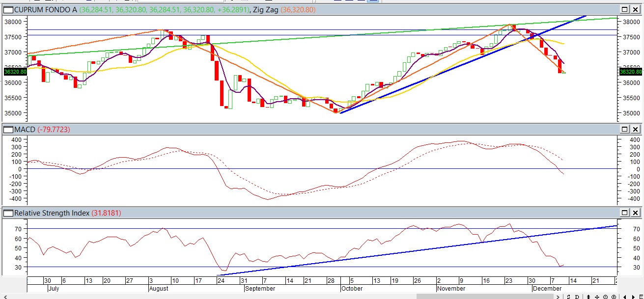Screen dimensions: 644x299
Task: Select the four-way pan arrows icon
Action: 597,297
